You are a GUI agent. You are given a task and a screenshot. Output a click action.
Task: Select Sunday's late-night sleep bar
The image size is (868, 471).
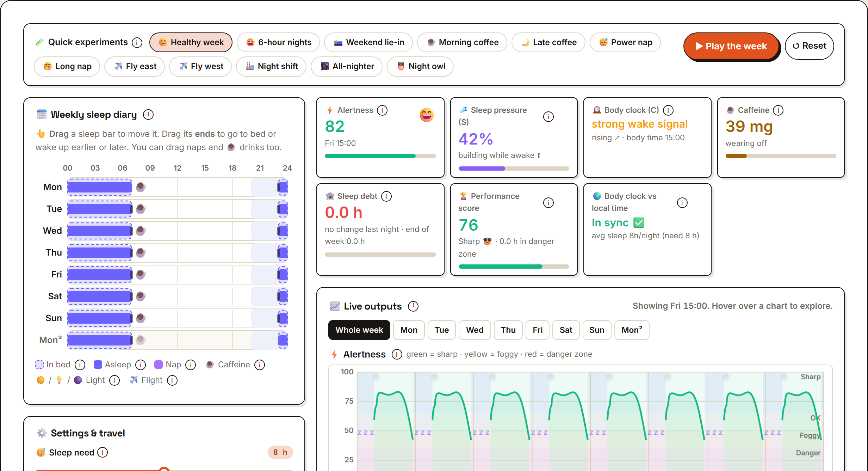[x=283, y=318]
